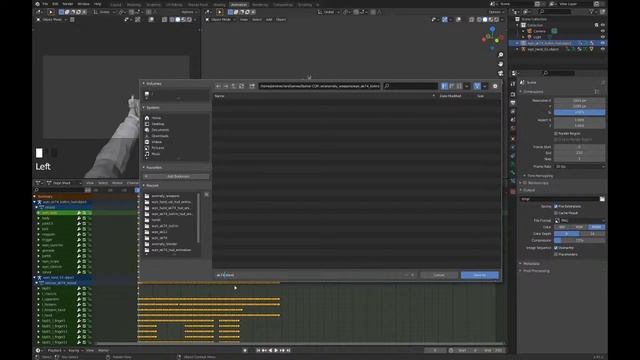Switch file browser to vertical list display
The height and width of the screenshot is (360, 640).
444,86
